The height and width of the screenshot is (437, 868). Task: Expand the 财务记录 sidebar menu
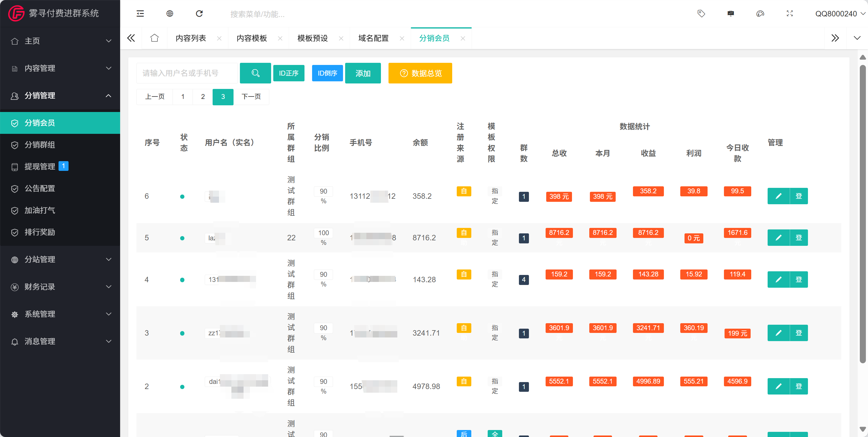pyautogui.click(x=60, y=286)
